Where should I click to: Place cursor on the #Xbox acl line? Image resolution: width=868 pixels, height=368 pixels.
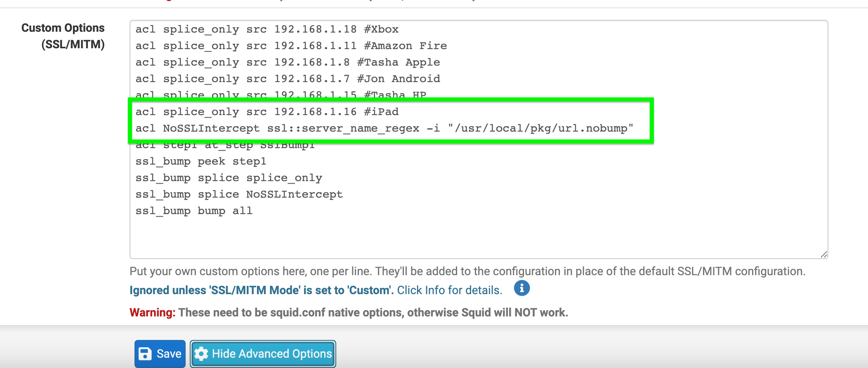coord(267,30)
